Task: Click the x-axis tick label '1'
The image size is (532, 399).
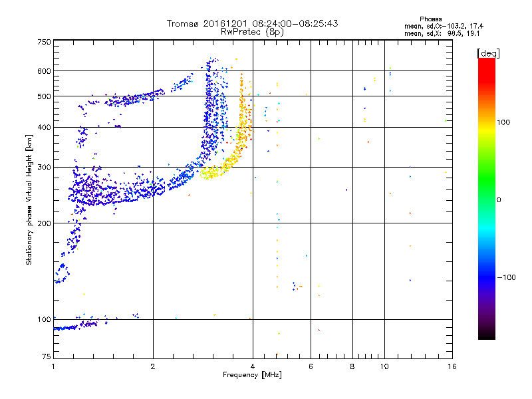Action: coord(53,366)
